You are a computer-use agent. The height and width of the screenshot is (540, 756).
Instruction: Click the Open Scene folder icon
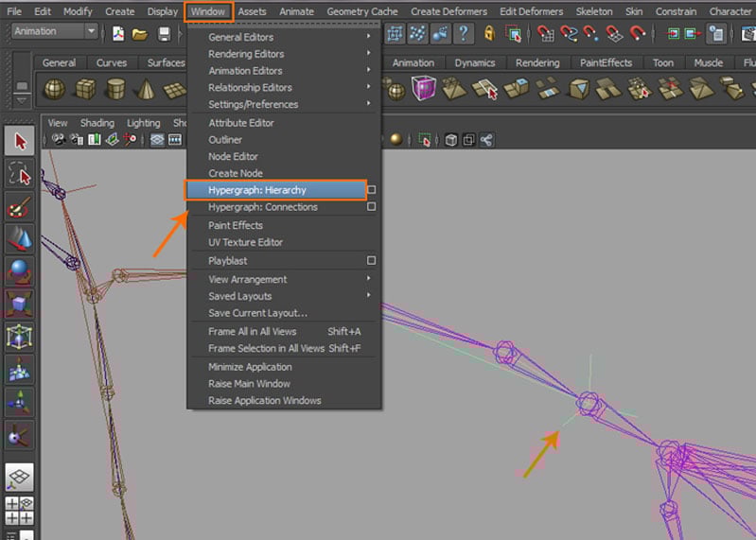tap(140, 34)
